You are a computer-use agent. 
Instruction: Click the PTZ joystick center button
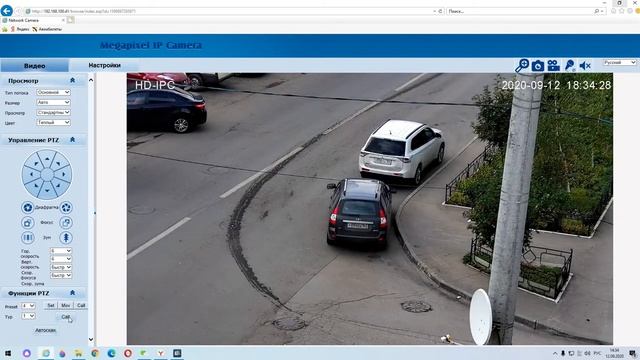click(47, 174)
